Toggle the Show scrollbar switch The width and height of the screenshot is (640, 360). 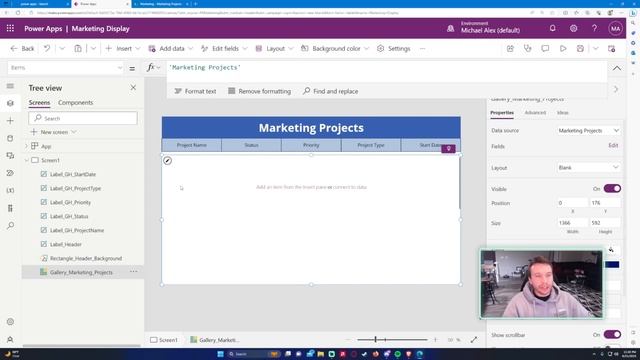click(612, 335)
